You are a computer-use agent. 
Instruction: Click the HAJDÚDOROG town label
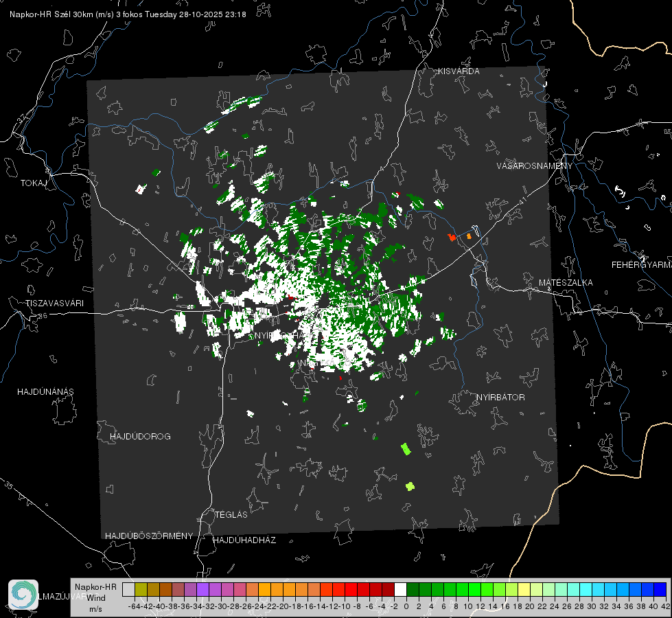pyautogui.click(x=140, y=437)
